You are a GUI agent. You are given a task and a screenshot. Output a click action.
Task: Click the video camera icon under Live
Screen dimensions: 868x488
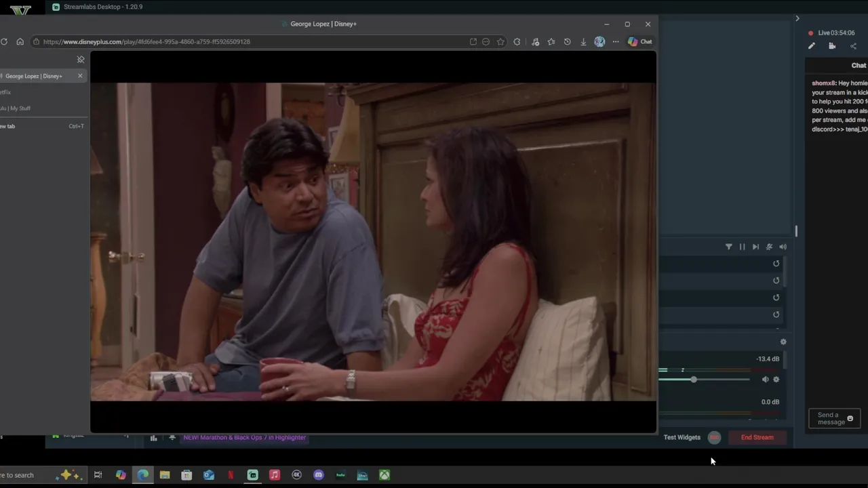(x=832, y=46)
